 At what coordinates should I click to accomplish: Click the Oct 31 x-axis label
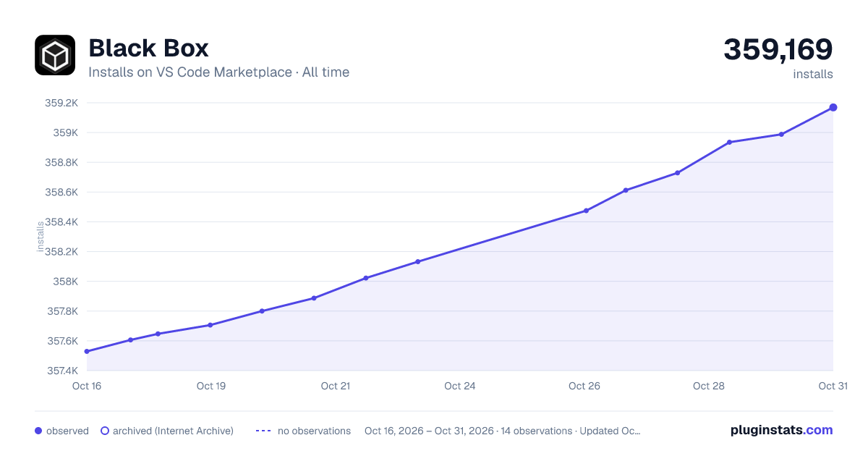pyautogui.click(x=833, y=386)
